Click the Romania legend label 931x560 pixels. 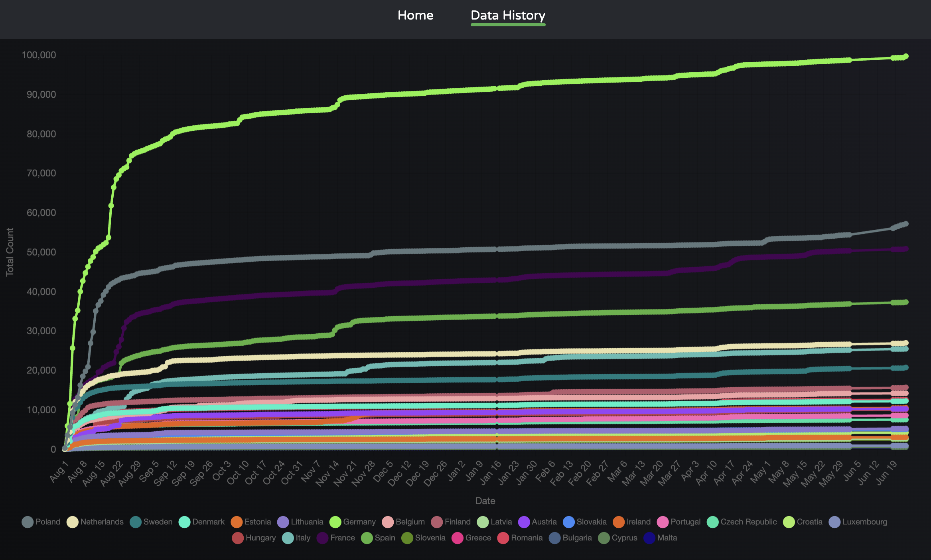(527, 538)
